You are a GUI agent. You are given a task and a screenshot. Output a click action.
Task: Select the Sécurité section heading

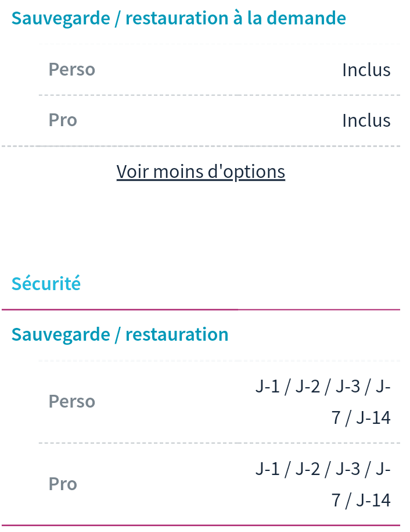click(46, 284)
